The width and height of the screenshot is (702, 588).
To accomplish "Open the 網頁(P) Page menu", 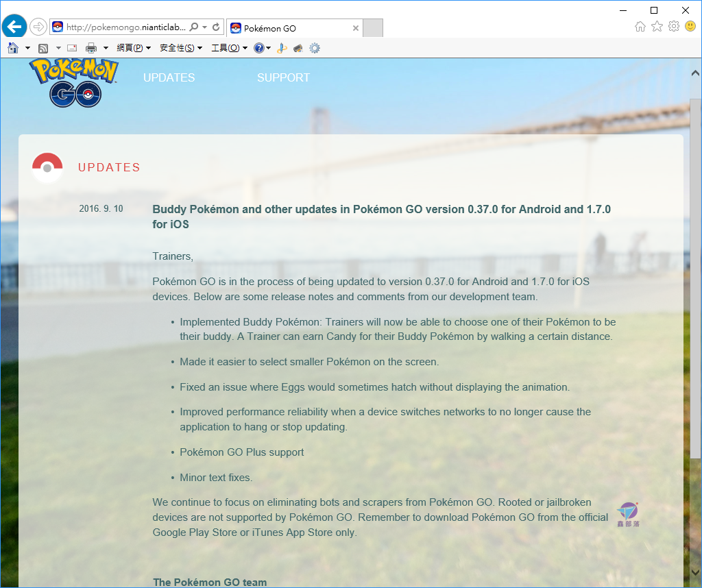I will [x=134, y=48].
